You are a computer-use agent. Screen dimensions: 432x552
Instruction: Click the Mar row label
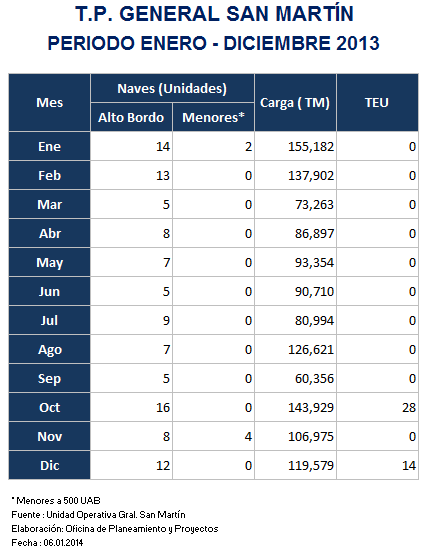click(x=49, y=205)
